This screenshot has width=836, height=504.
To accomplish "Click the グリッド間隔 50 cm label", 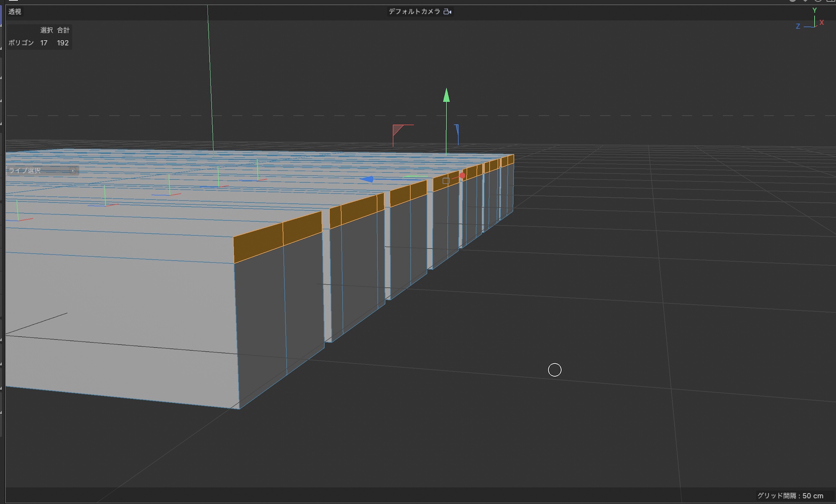I will coord(790,496).
